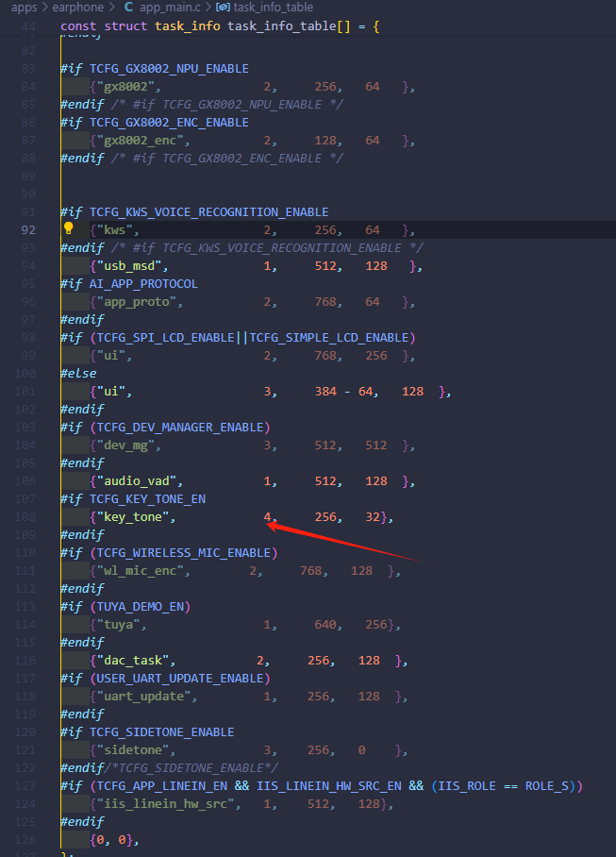The image size is (616, 857).
Task: Click the USER_UART_UPDATE_ENABLE macro
Action: pyautogui.click(x=180, y=679)
